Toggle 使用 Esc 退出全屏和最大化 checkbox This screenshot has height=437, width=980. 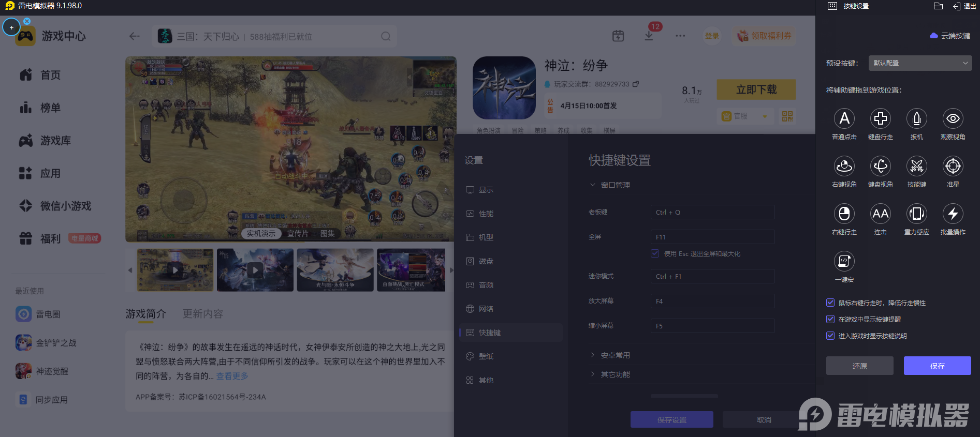click(x=655, y=253)
